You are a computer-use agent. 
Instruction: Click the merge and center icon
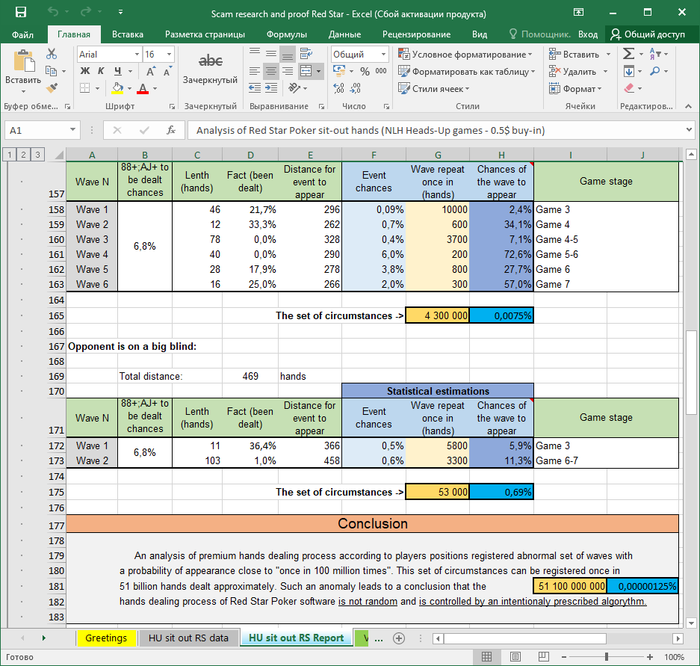[x=306, y=71]
